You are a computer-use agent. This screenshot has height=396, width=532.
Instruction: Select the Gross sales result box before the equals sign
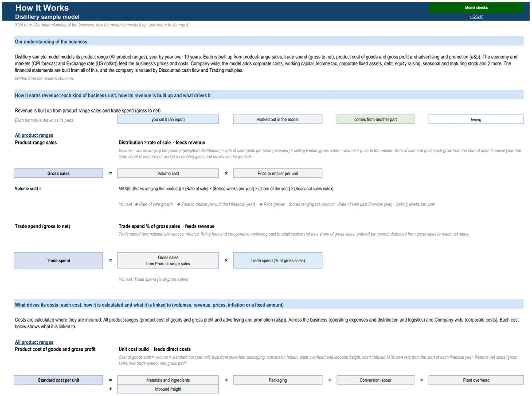(x=59, y=174)
